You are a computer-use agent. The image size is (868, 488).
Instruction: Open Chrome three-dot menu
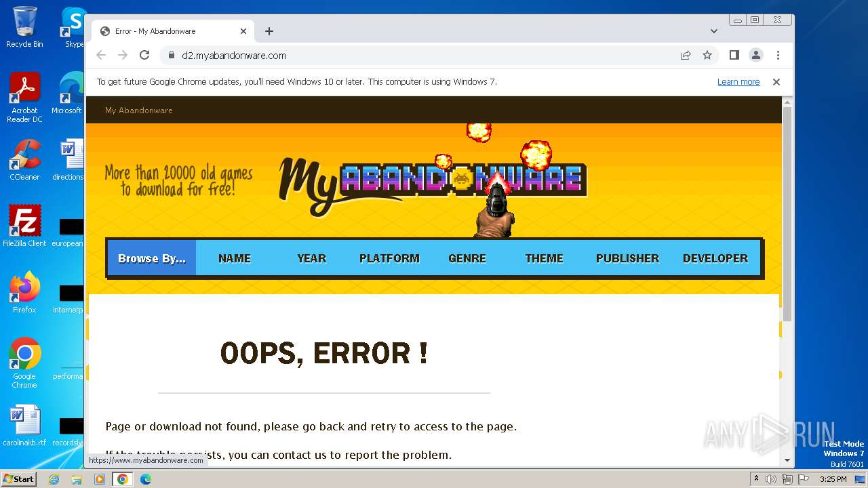(778, 55)
